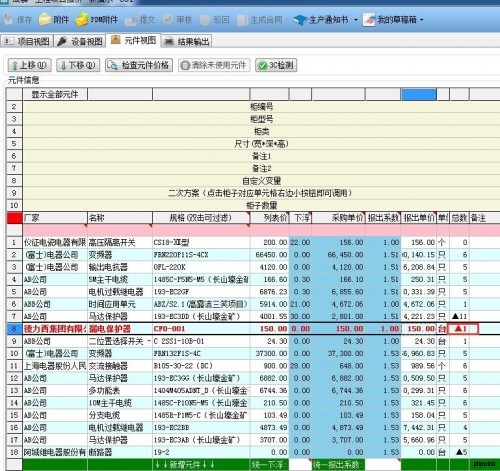Switch to 项目视图 tab
This screenshot has width=500, height=471.
click(27, 41)
